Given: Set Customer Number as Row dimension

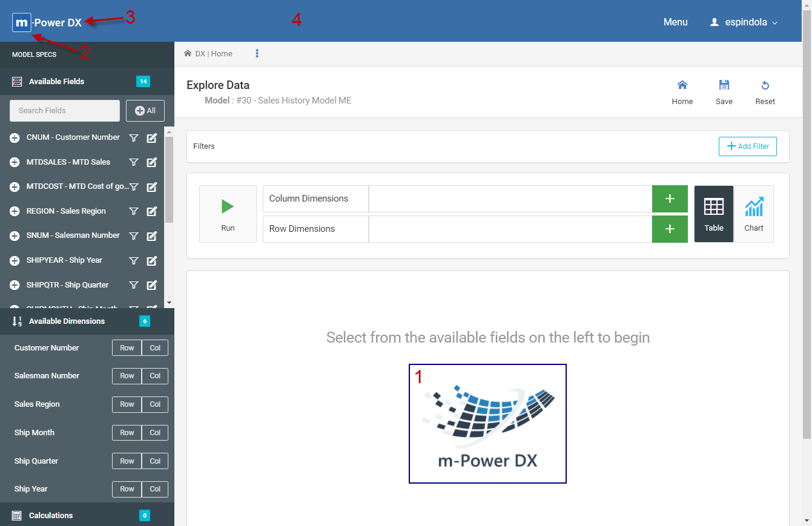Looking at the screenshot, I should click(x=127, y=348).
